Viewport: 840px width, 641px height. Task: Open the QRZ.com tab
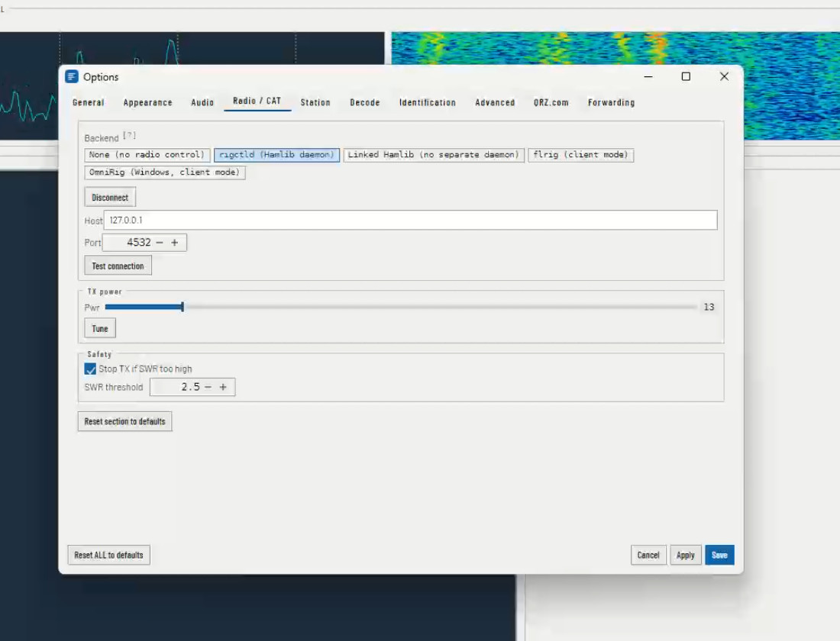click(551, 102)
